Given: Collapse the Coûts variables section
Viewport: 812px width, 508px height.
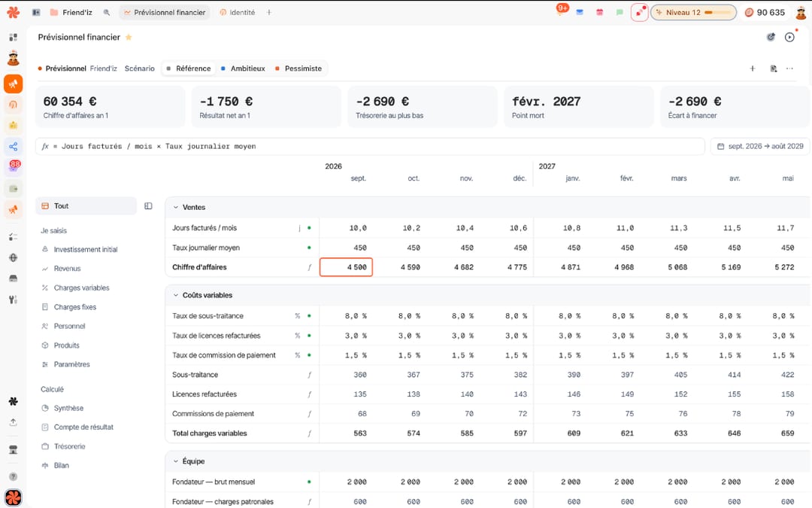Looking at the screenshot, I should [175, 296].
